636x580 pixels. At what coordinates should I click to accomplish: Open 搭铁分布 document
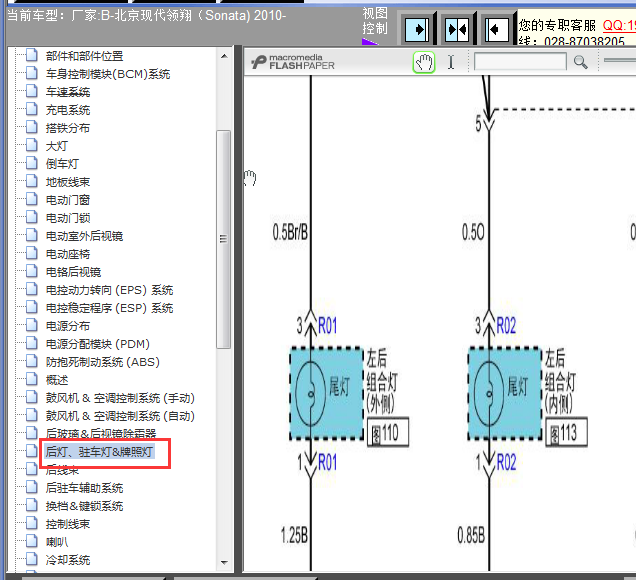point(68,128)
